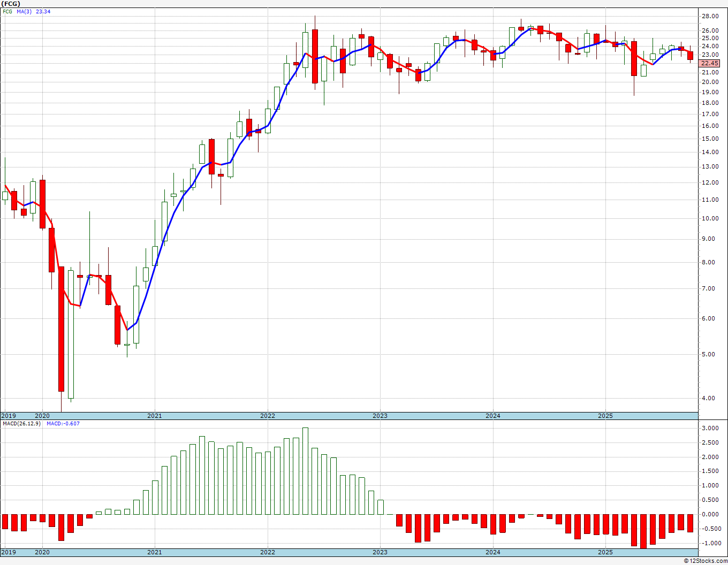728x565 pixels.
Task: Select the MACD:-0.607 value label
Action: click(63, 424)
